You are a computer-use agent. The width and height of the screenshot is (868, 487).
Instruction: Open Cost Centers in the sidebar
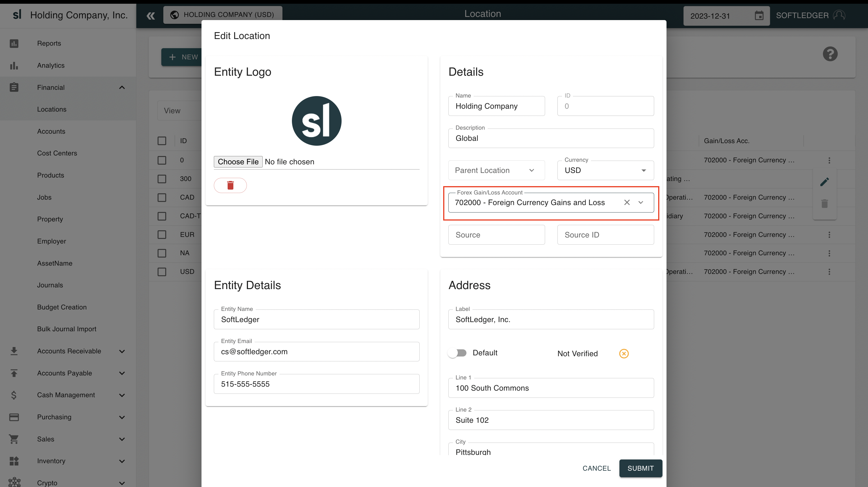[x=68, y=153]
